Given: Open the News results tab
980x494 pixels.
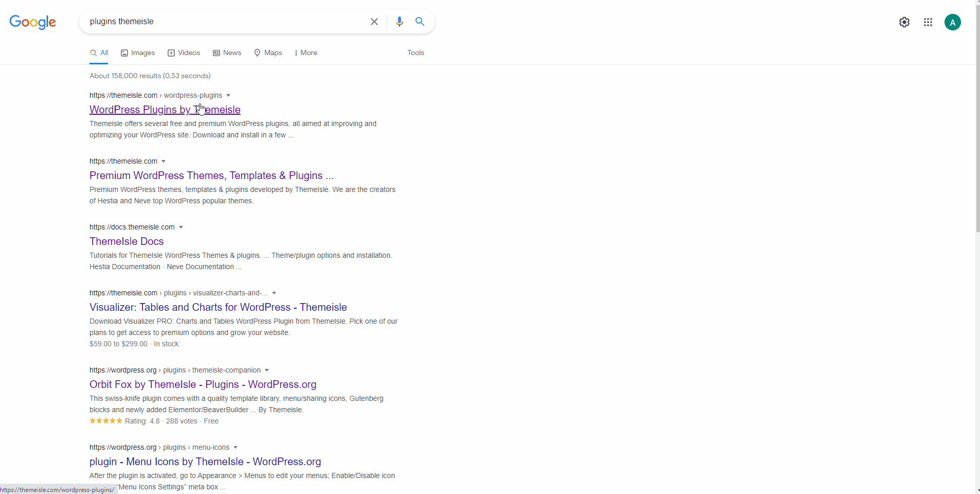Looking at the screenshot, I should click(x=227, y=53).
